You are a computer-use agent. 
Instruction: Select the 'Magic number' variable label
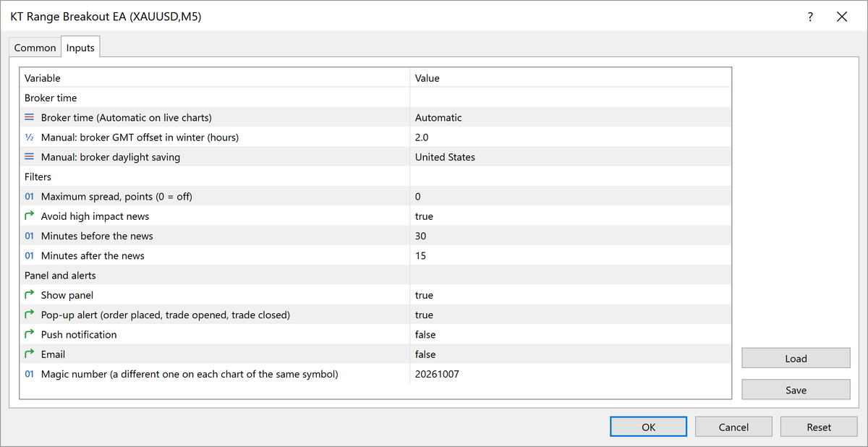pos(190,374)
